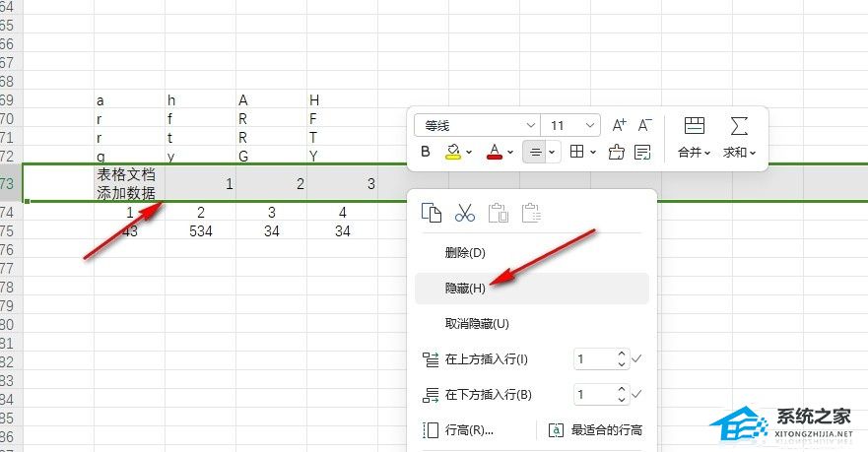
Task: Apply the yellow fill color bucket
Action: (x=453, y=152)
